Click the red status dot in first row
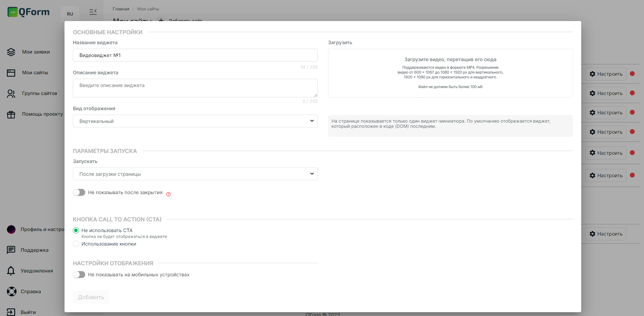Image resolution: width=644 pixels, height=316 pixels. coord(632,74)
